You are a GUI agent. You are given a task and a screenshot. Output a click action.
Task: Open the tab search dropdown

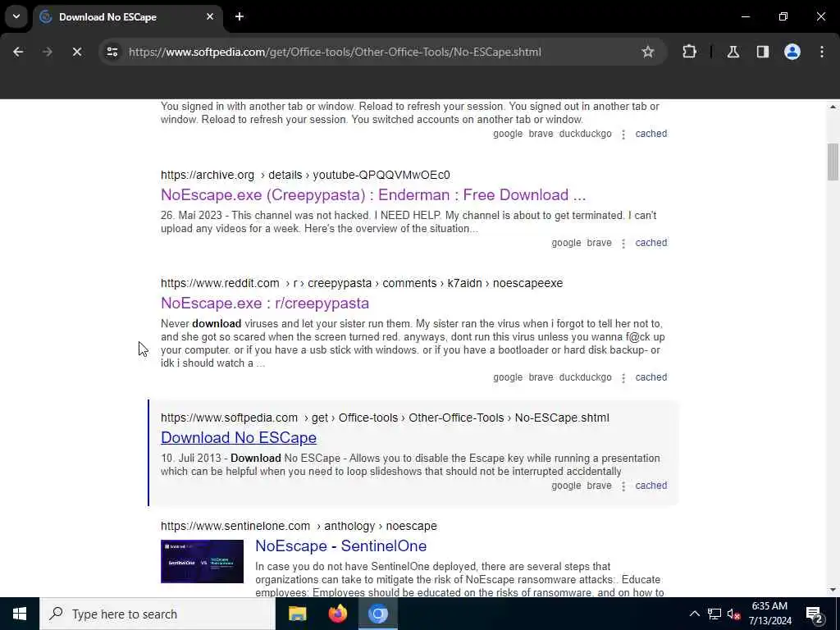16,16
